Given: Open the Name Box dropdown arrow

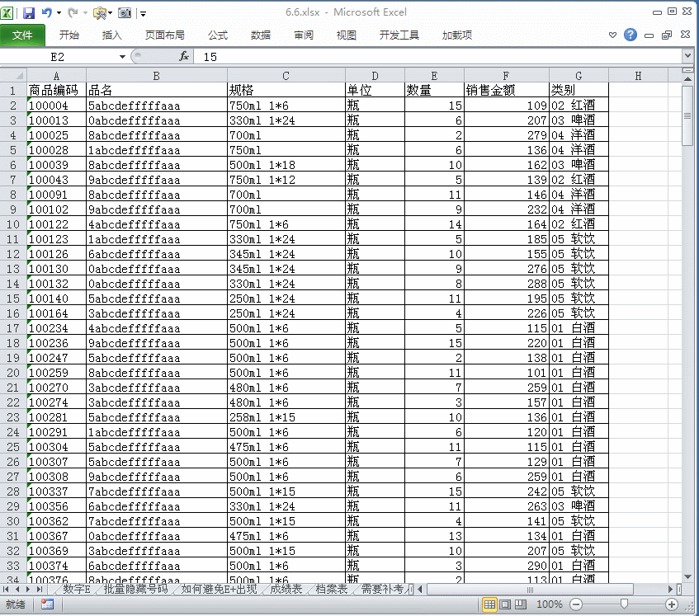Looking at the screenshot, I should click(122, 57).
